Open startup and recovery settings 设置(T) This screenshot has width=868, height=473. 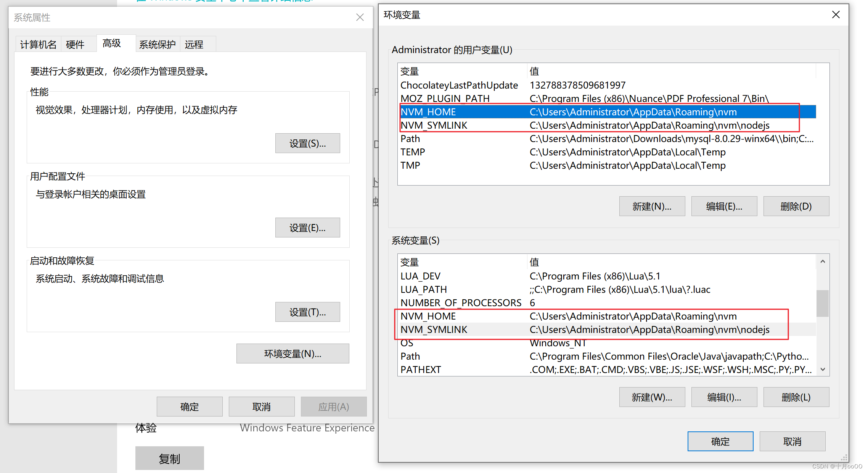tap(307, 312)
